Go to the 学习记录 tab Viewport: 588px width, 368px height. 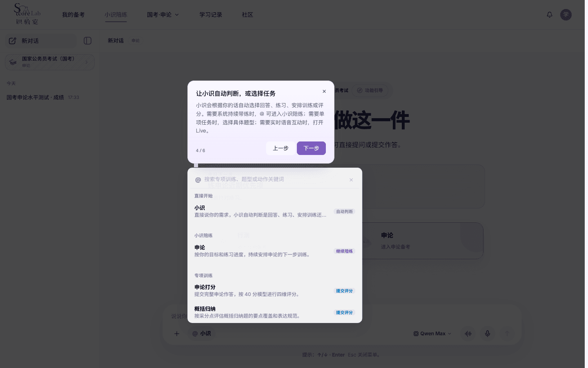pyautogui.click(x=211, y=15)
